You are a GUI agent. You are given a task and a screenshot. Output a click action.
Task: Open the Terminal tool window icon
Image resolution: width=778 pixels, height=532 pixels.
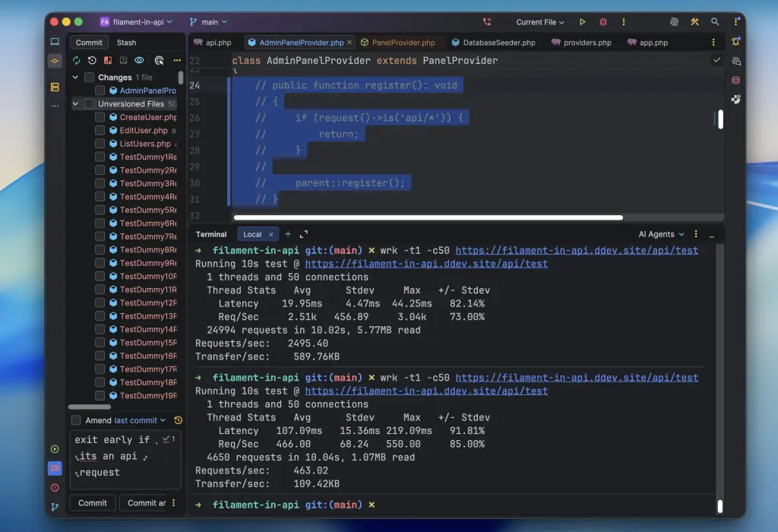[55, 468]
